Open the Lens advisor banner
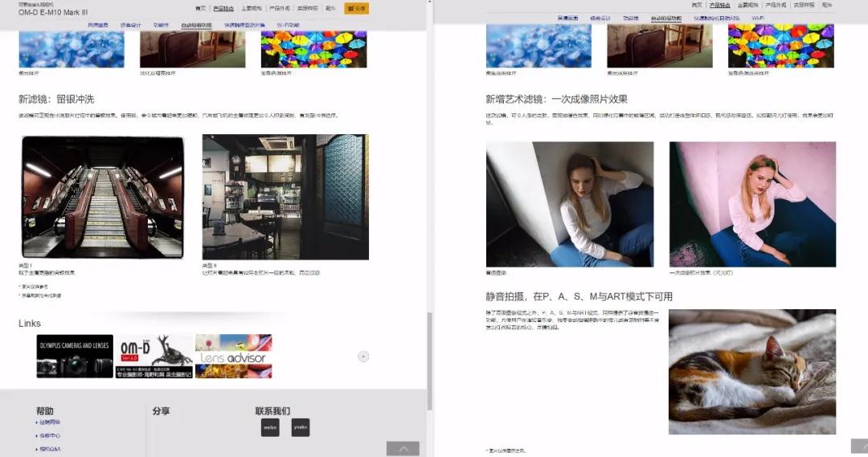Screen dimensions: 868x457 (234, 357)
